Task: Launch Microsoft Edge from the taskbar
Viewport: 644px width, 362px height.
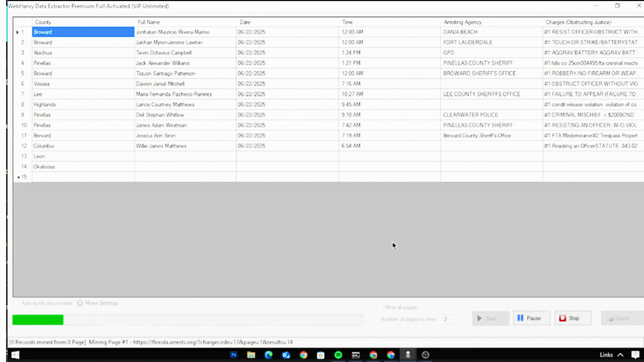Action: pyautogui.click(x=268, y=355)
